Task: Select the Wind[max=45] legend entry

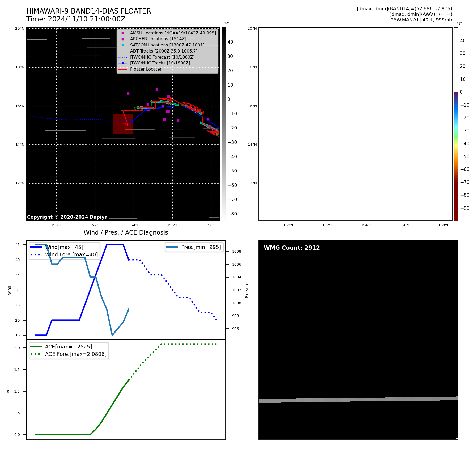Action: 64,247
